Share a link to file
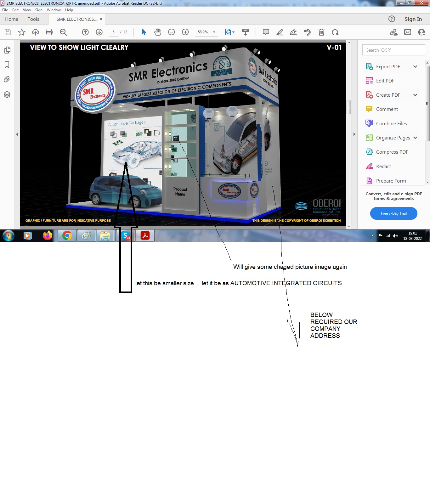The image size is (430, 504). (x=393, y=32)
